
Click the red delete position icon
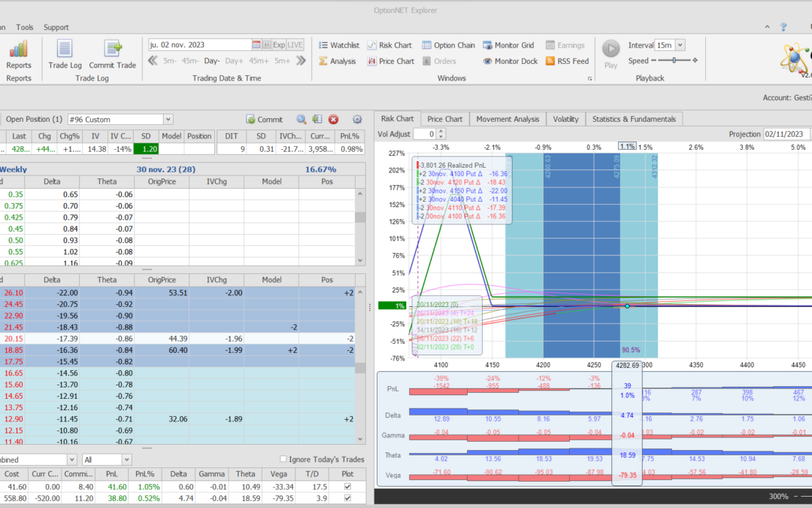coord(333,119)
